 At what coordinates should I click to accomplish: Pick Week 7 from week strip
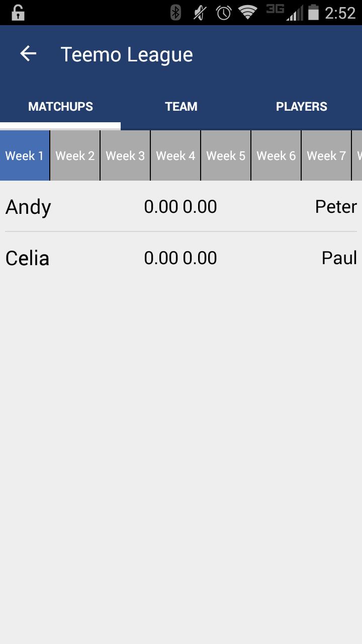coord(326,155)
